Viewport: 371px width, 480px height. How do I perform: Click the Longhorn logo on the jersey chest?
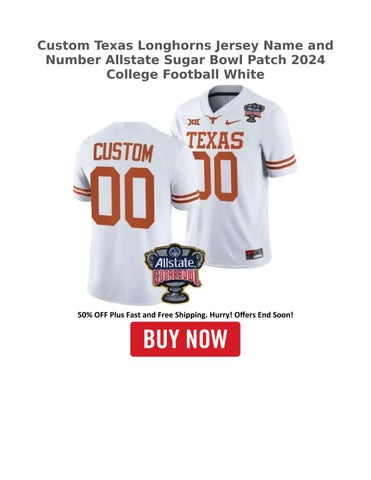click(213, 119)
